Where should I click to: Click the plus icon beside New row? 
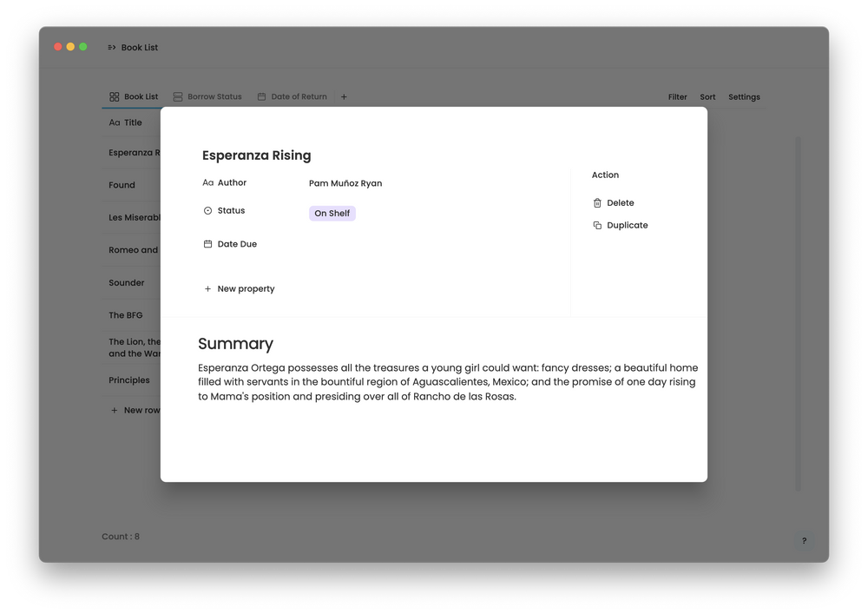pyautogui.click(x=114, y=411)
